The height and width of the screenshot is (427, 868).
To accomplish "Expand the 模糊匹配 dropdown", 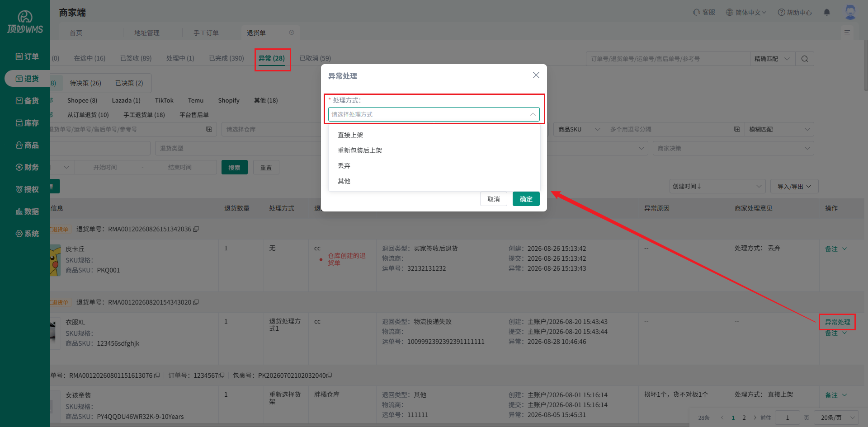I will coord(779,129).
